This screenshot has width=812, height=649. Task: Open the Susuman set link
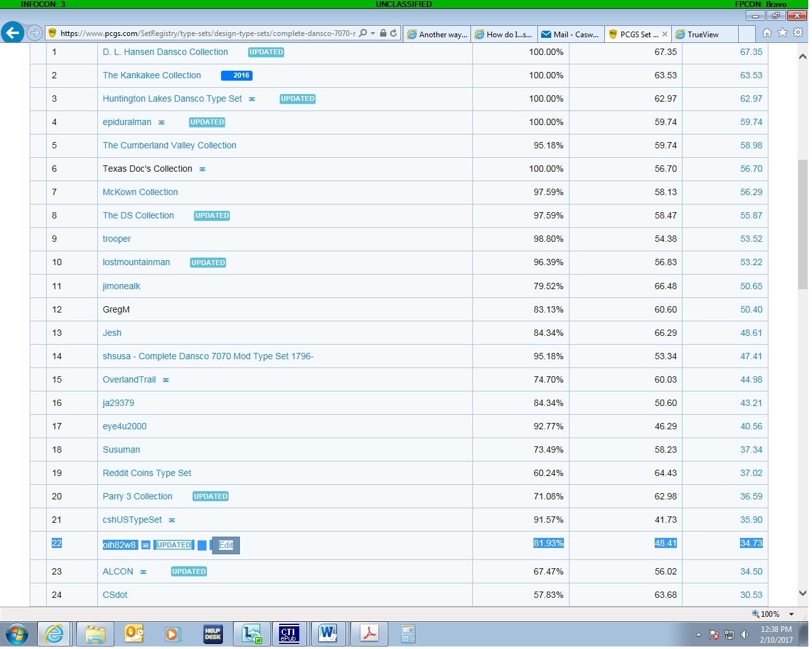[121, 450]
